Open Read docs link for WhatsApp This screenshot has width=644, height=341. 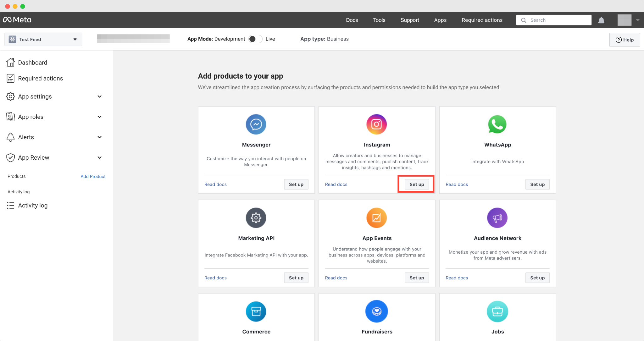[x=457, y=184]
